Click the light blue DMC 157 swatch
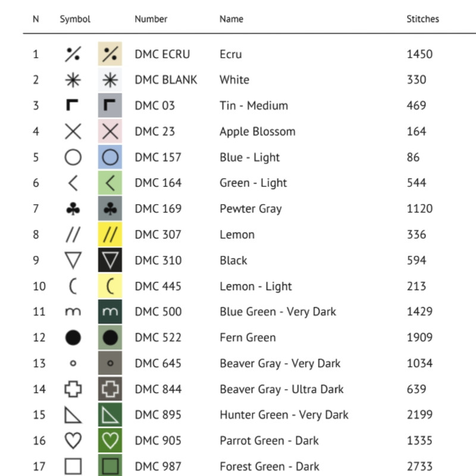Image resolution: width=476 pixels, height=476 pixels. 110,157
